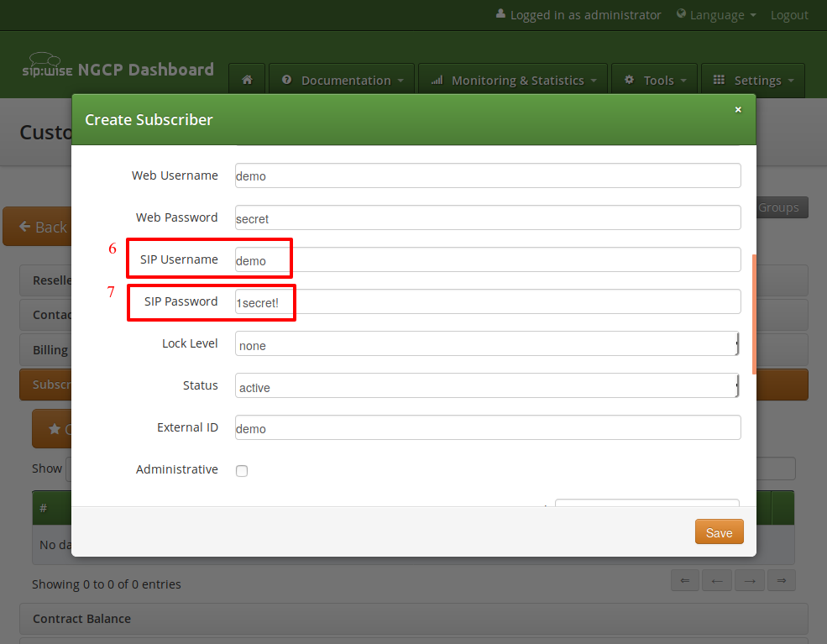Click the home icon in navigation bar
This screenshot has width=827, height=644.
pyautogui.click(x=247, y=81)
